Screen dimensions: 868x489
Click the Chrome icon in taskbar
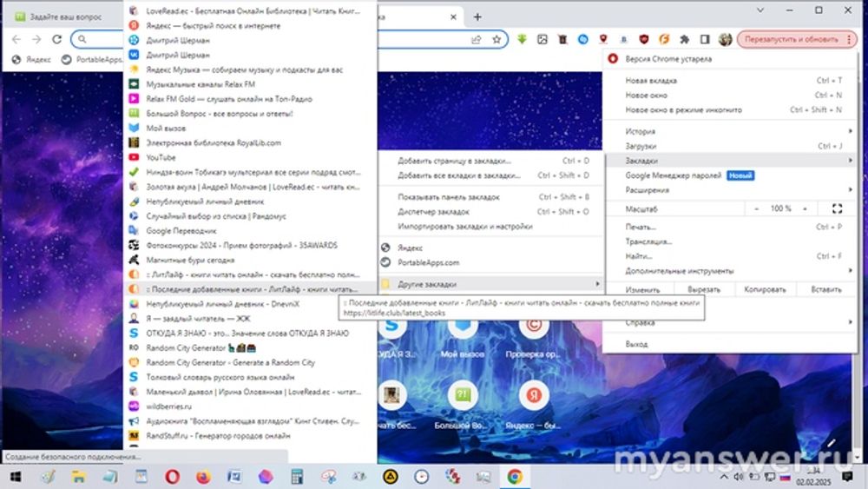click(x=514, y=476)
